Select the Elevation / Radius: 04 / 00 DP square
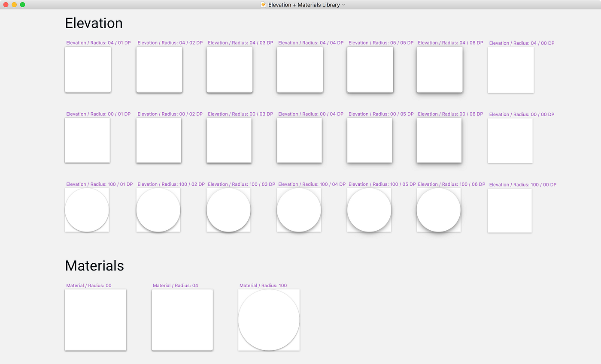This screenshot has width=601, height=364. pyautogui.click(x=510, y=69)
